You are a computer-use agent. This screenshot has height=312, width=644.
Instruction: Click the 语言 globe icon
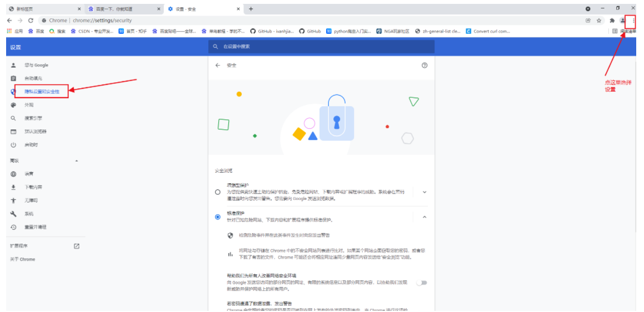tap(13, 174)
